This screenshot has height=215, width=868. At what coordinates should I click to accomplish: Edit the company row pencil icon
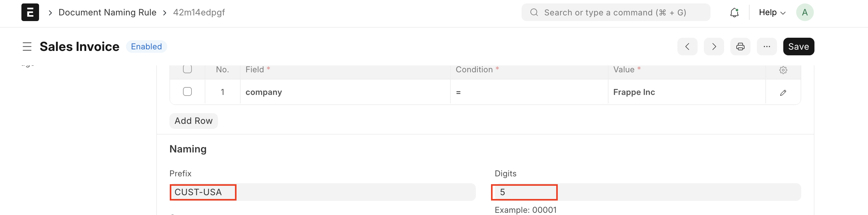click(783, 92)
